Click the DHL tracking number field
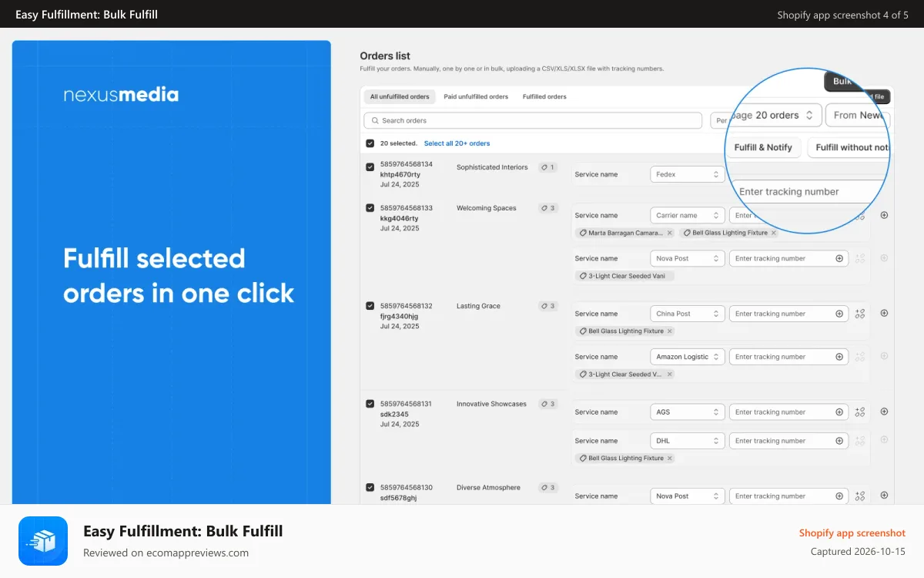This screenshot has width=924, height=578. point(789,441)
